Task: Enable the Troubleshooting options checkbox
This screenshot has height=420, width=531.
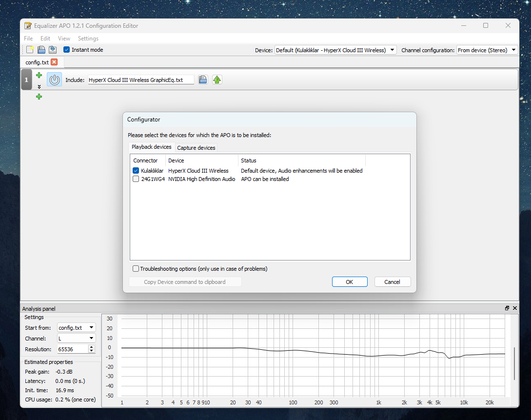Action: [x=136, y=269]
